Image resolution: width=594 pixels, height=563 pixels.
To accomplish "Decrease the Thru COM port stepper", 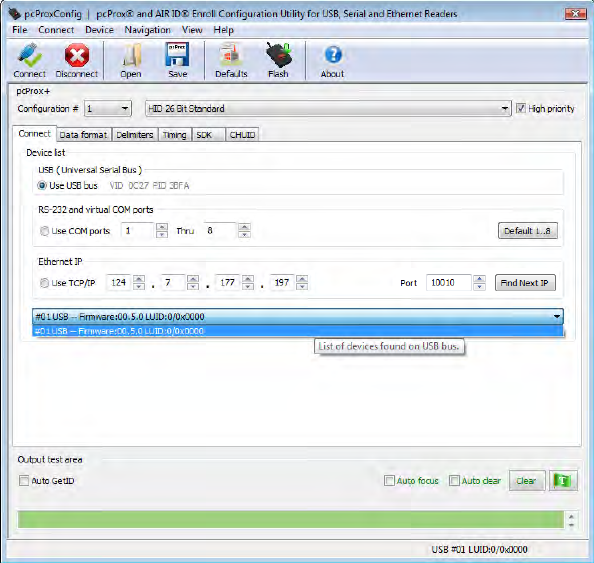I will [244, 235].
